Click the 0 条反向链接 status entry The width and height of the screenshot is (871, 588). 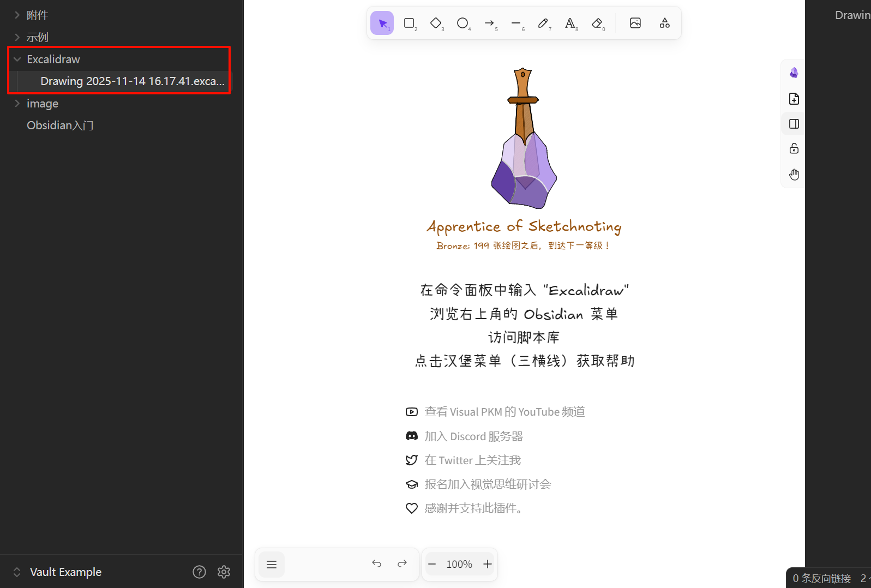821,578
